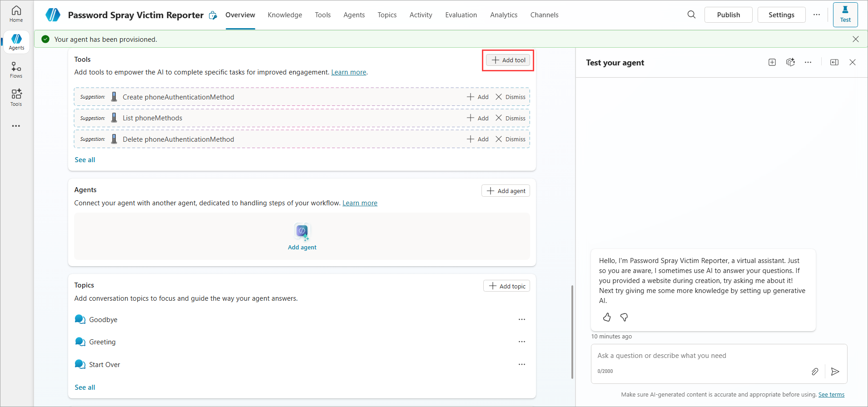Screen dimensions: 868x407
Task: Toggle the Test panel button
Action: (x=845, y=15)
